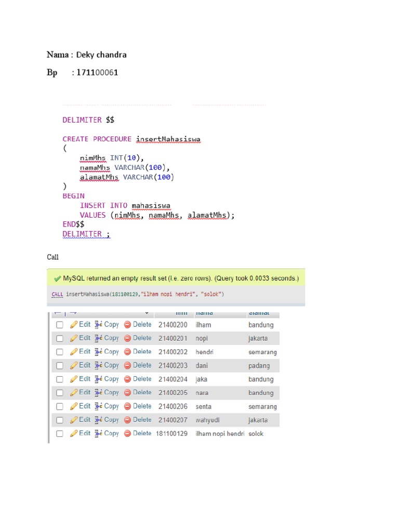
Task: Click the Copy icon for nopi row
Action: (98, 338)
